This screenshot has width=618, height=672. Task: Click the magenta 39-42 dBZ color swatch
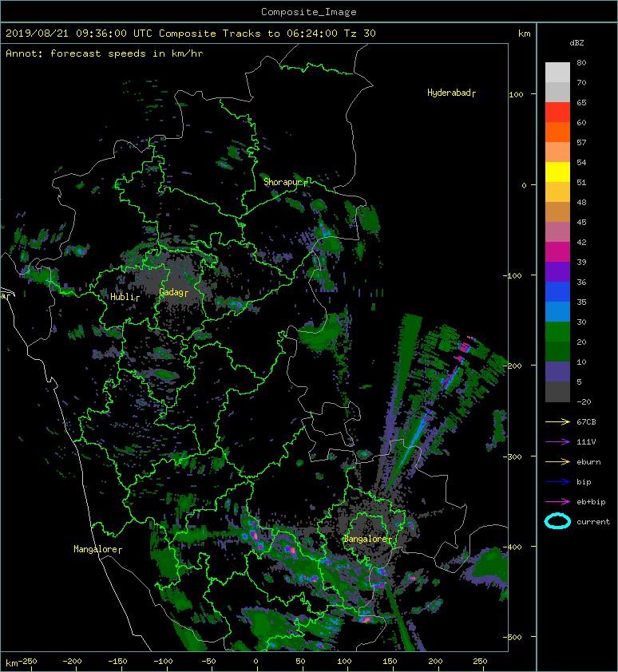click(x=557, y=252)
